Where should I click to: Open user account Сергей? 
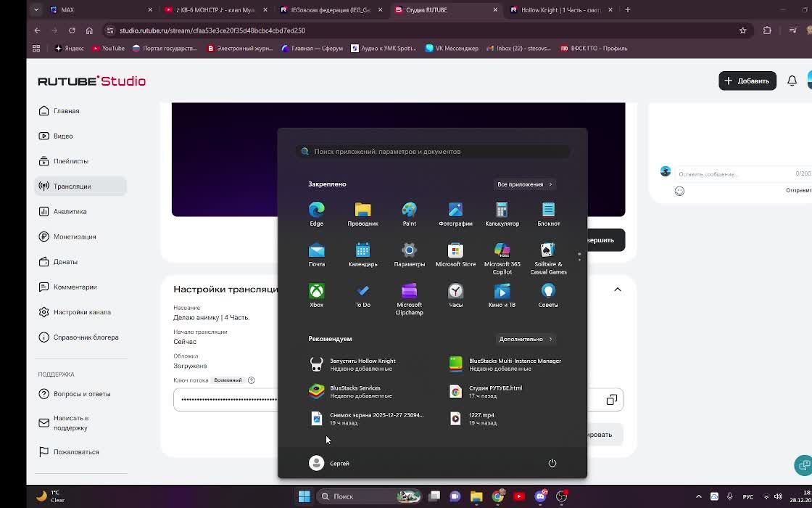click(329, 463)
